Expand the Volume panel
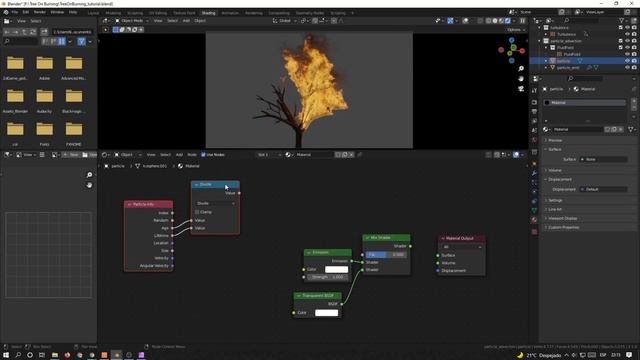Viewport: 640px width, 360px height. click(x=555, y=170)
